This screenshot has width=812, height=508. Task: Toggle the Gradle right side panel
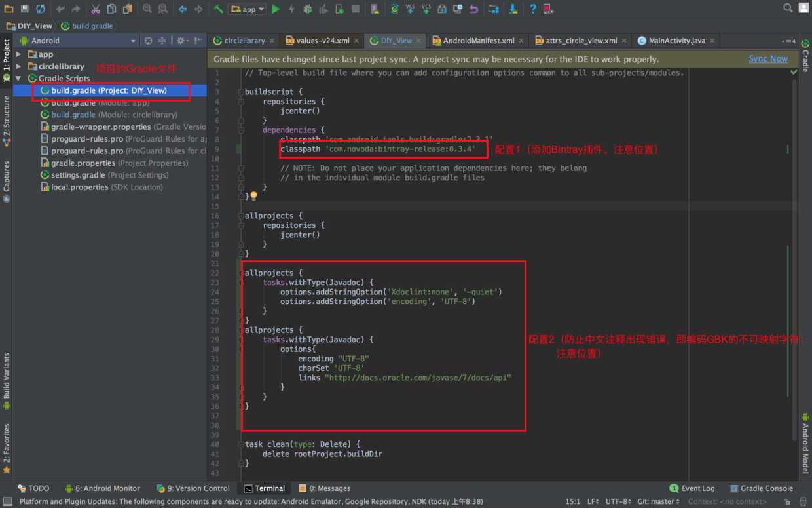805,56
